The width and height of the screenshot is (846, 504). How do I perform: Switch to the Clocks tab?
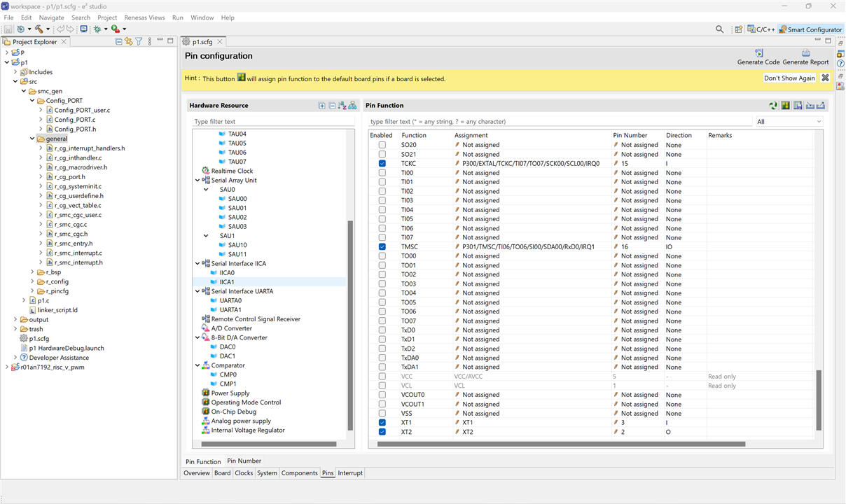[x=244, y=473]
